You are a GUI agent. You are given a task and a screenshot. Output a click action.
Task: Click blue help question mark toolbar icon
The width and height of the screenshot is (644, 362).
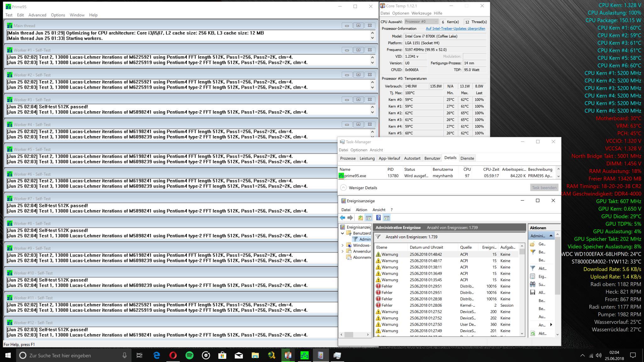379,218
